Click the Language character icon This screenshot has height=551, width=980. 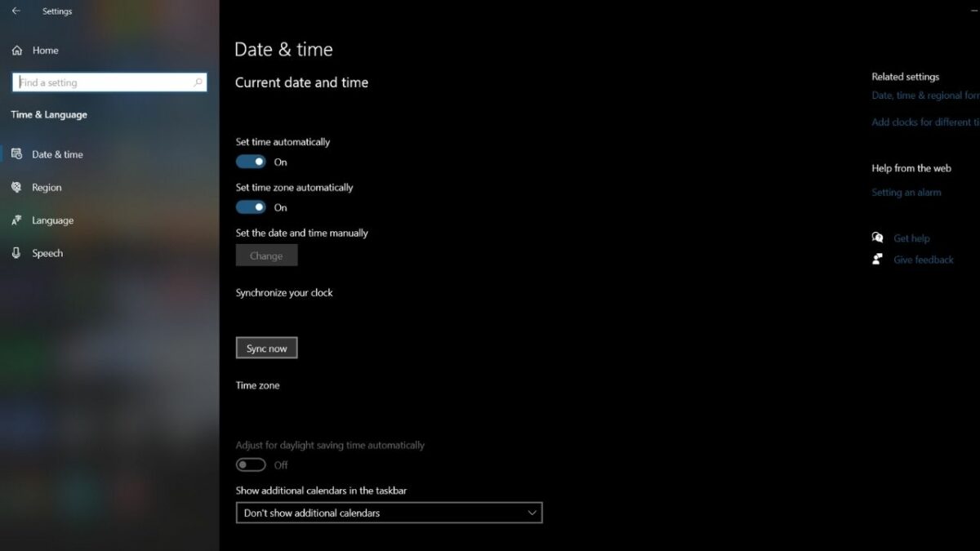click(17, 220)
